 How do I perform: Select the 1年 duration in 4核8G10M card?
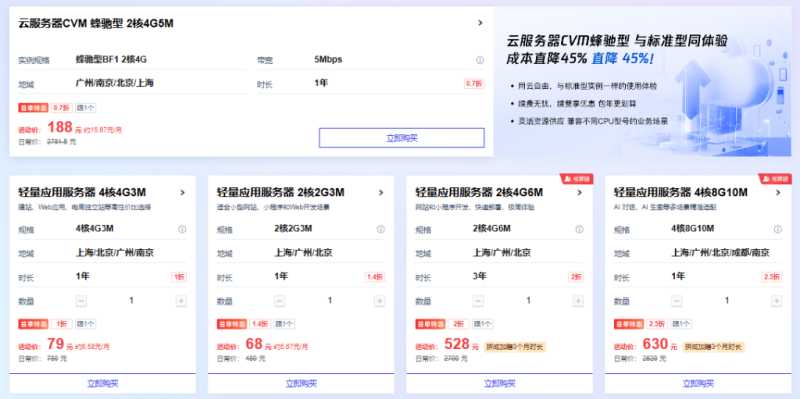coord(678,276)
